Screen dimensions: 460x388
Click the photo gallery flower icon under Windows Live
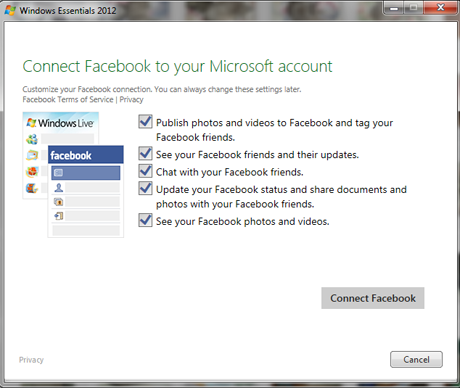pos(32,172)
